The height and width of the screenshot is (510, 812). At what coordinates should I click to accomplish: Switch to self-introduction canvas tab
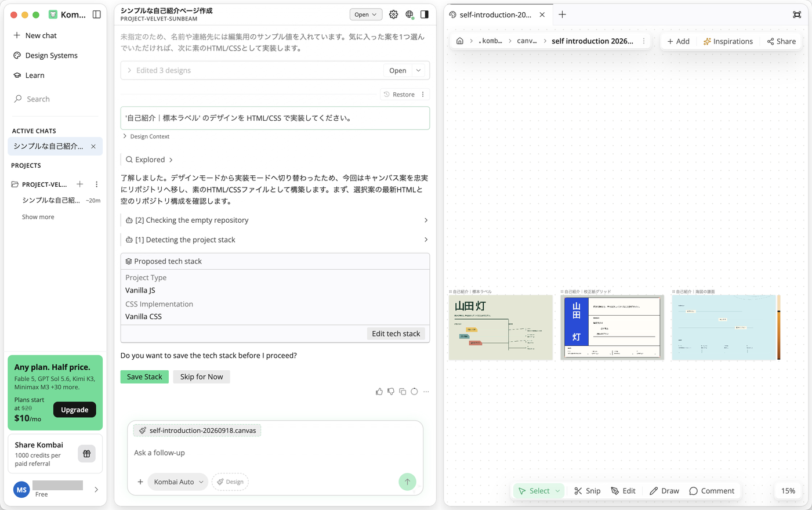pyautogui.click(x=495, y=15)
